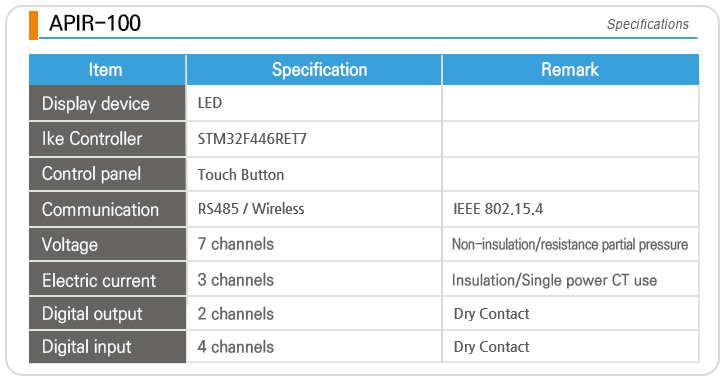Click the Display device row label

(x=107, y=104)
